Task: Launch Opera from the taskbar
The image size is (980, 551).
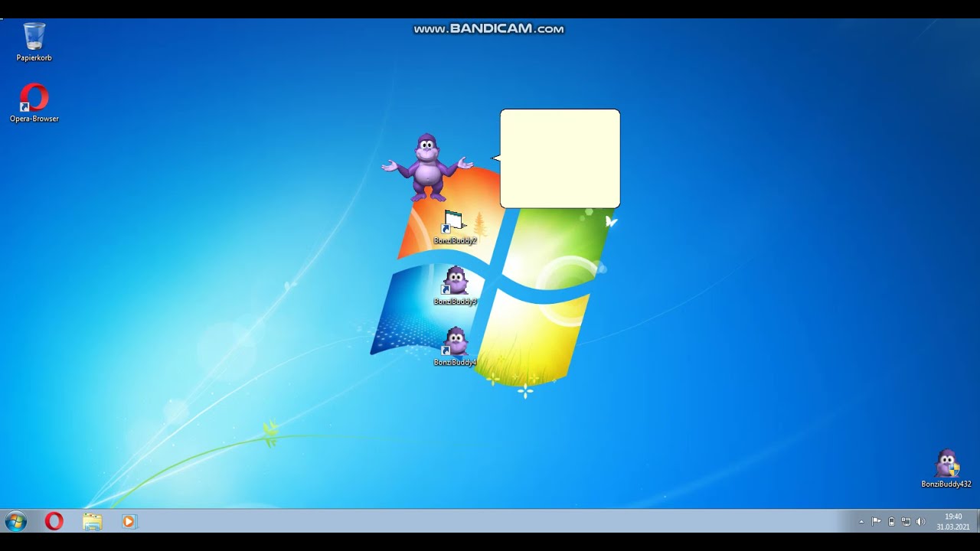Action: tap(54, 521)
